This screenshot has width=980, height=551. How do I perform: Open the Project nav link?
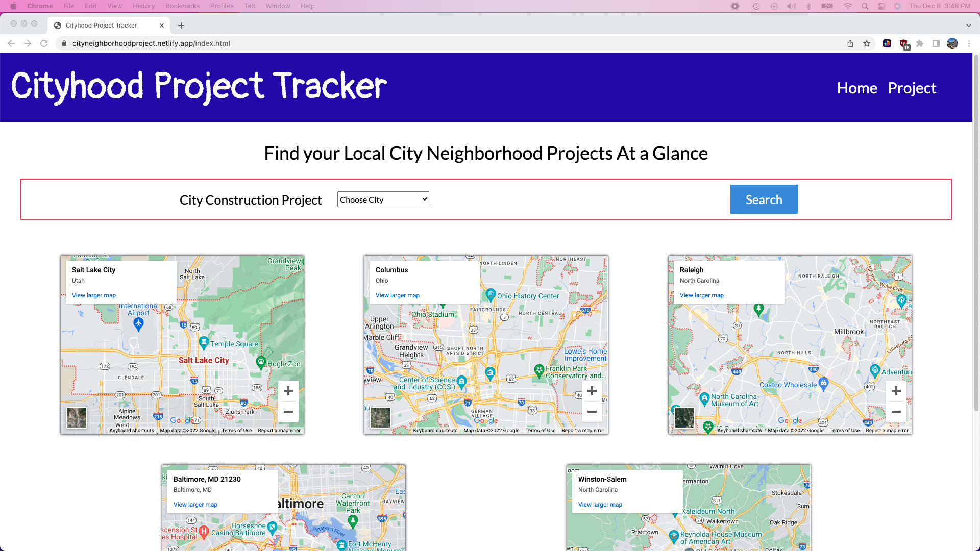point(912,88)
